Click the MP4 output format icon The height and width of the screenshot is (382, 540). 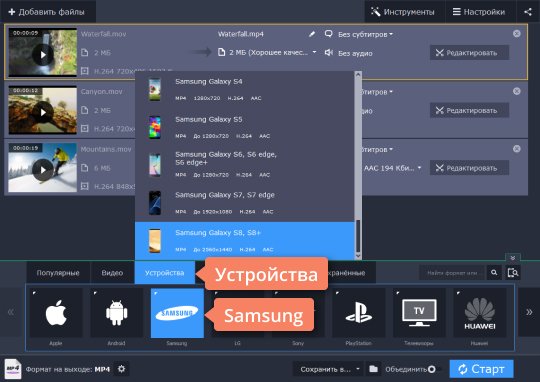pos(13,369)
